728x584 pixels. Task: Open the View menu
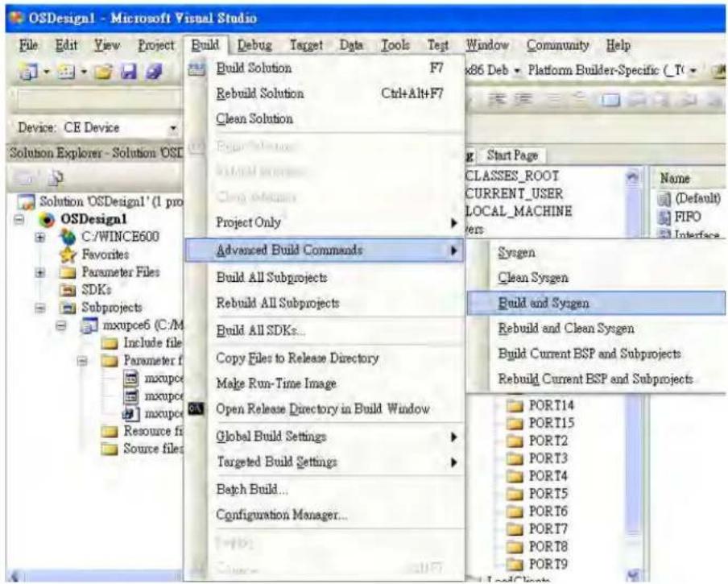click(107, 45)
